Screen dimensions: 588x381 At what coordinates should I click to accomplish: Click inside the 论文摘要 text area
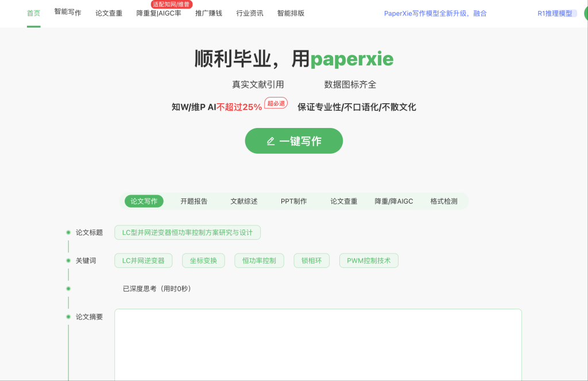click(x=318, y=345)
